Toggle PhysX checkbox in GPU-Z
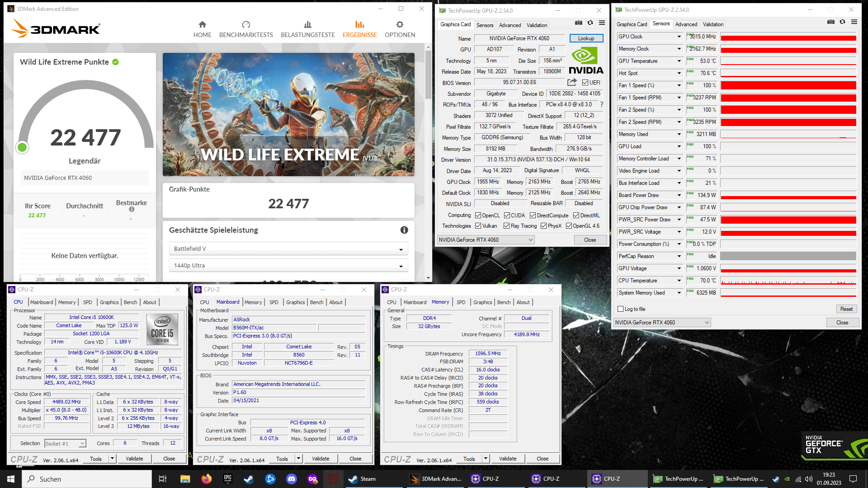868x488 pixels. (543, 226)
